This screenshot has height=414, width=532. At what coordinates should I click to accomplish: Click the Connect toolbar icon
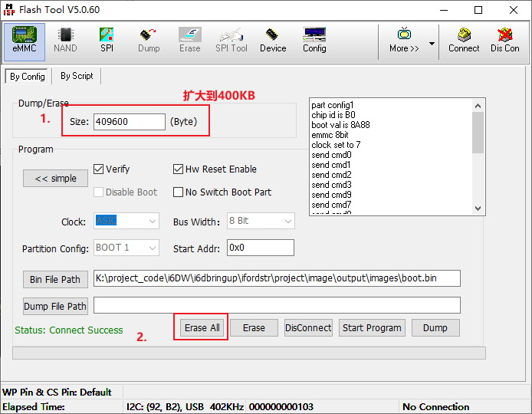(464, 41)
